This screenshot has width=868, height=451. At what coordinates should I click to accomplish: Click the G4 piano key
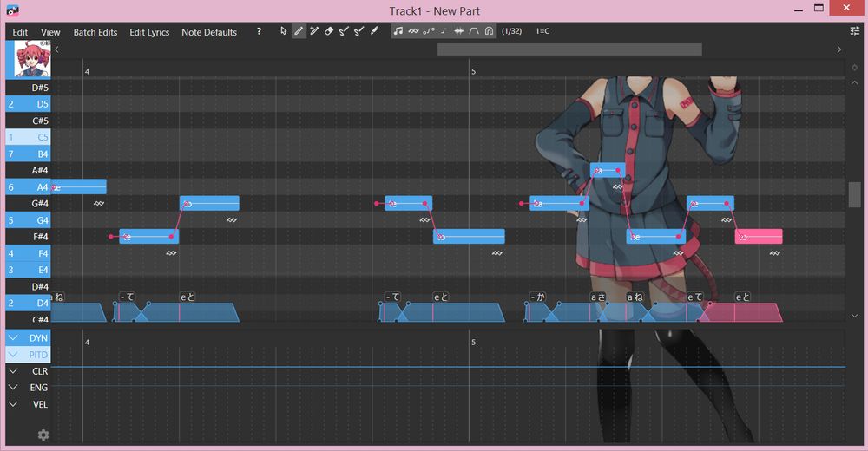click(x=29, y=220)
